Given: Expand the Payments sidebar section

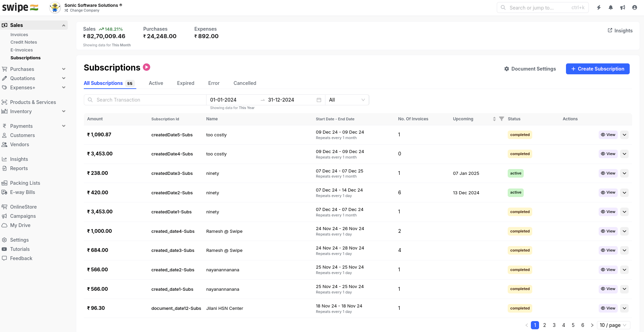Looking at the screenshot, I should (64, 126).
